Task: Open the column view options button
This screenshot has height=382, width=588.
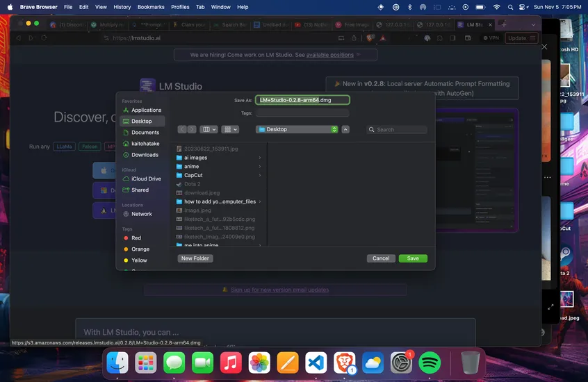Action: click(x=209, y=129)
